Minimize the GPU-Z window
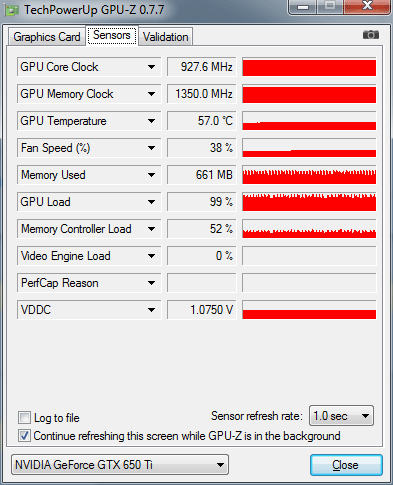The image size is (393, 485). (x=302, y=7)
